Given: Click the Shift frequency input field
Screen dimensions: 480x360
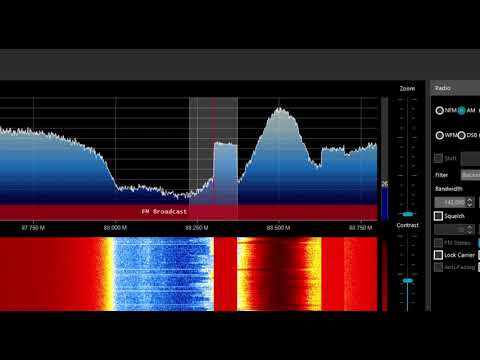Looking at the screenshot, I should (x=470, y=159).
